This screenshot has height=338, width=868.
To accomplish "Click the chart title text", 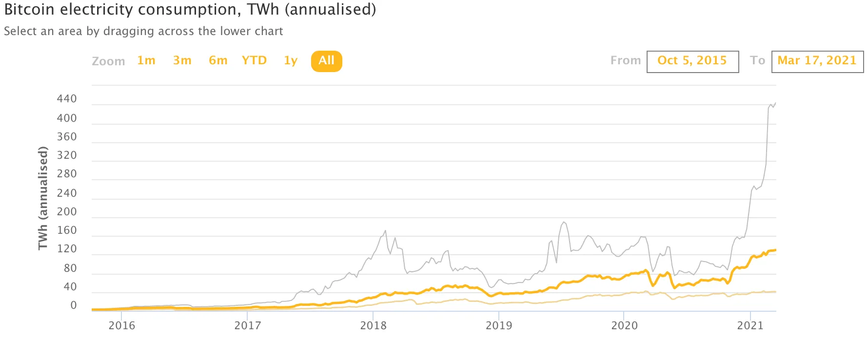I will (x=189, y=9).
